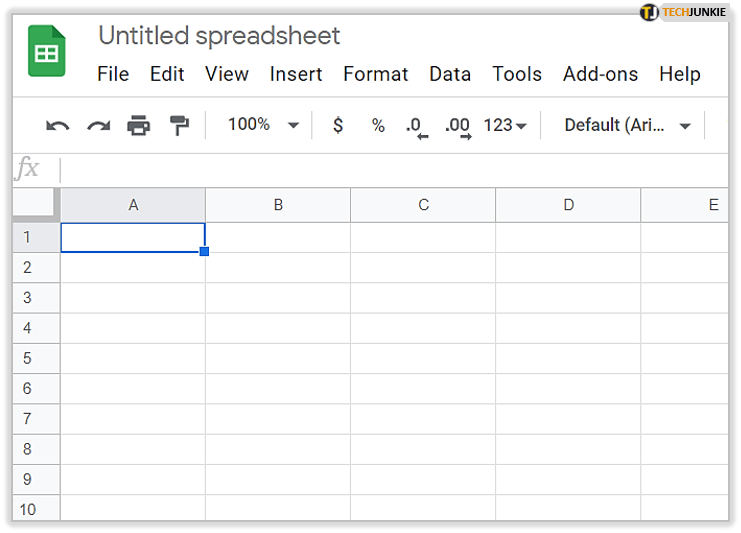Click the Increase decimal places icon

coord(457,126)
